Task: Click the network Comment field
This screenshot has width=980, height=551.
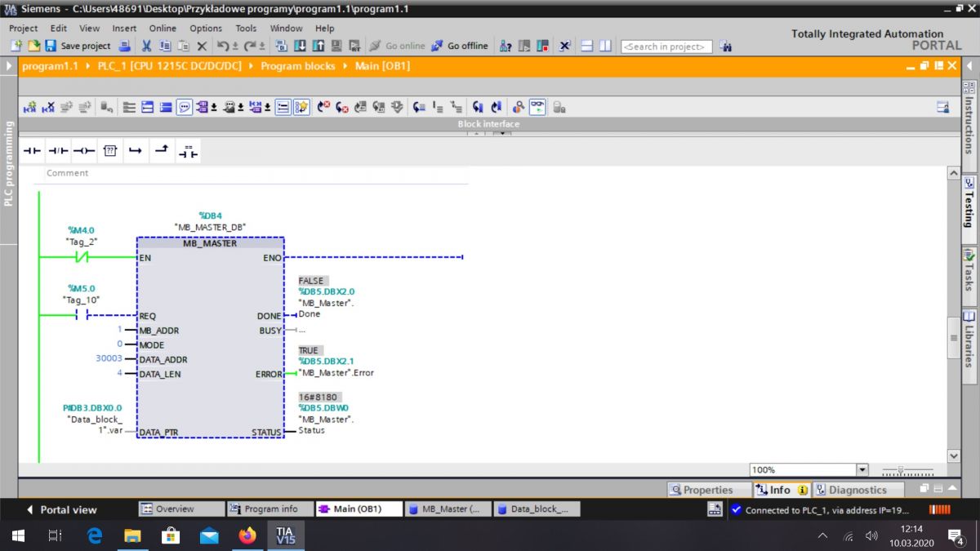Action: click(256, 173)
